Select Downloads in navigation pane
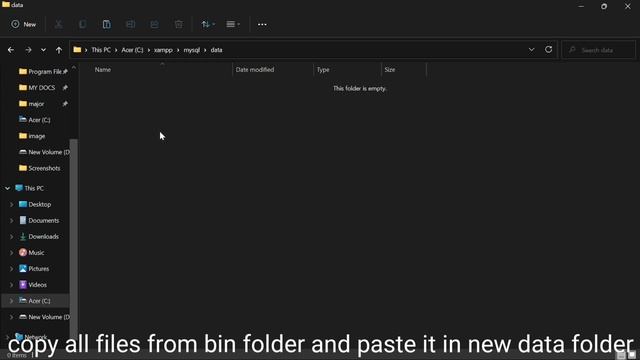 [39, 237]
